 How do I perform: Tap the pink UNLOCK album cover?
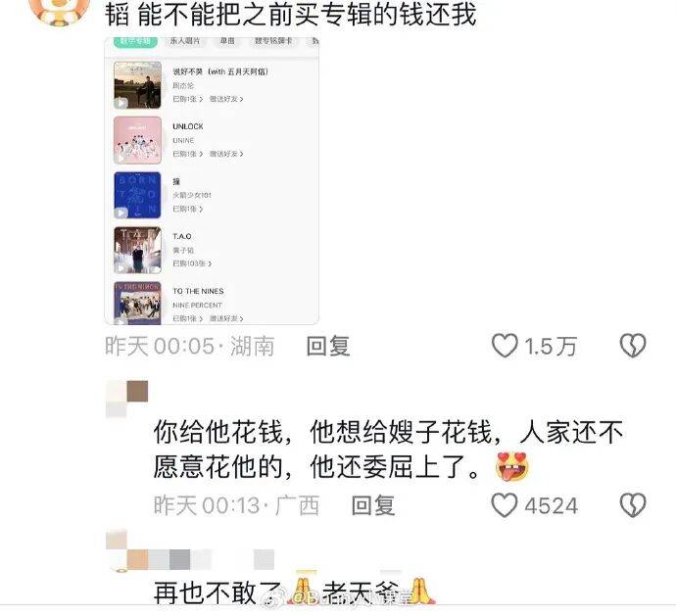137,140
